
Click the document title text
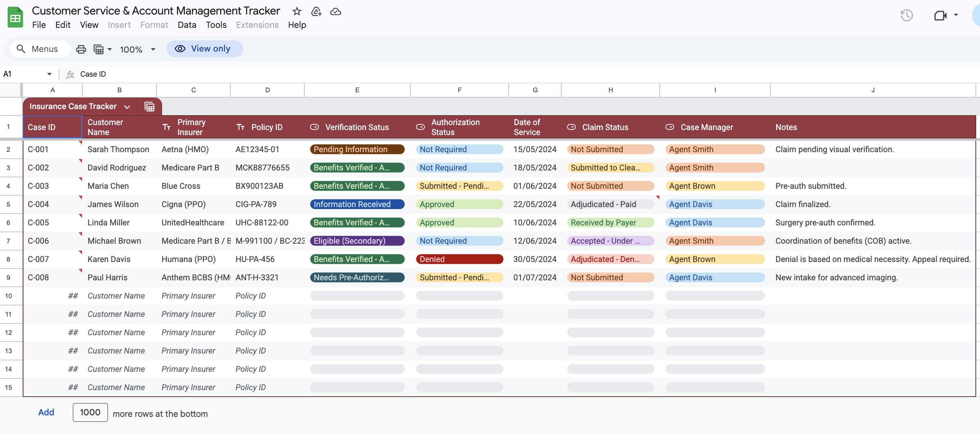pyautogui.click(x=156, y=11)
